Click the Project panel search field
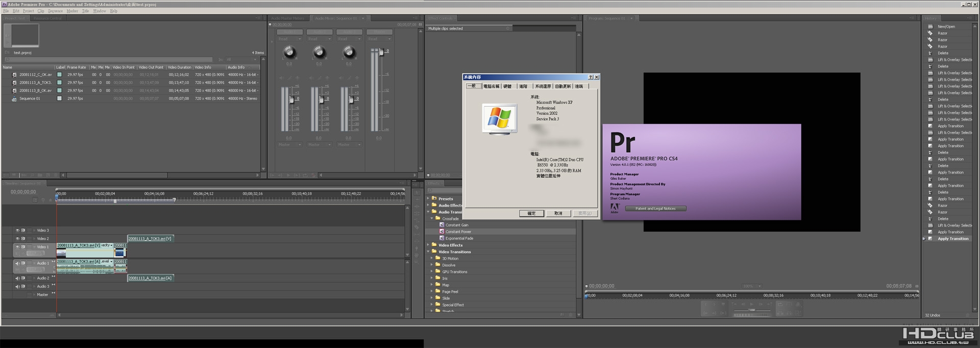This screenshot has width=980, height=348. pyautogui.click(x=108, y=60)
